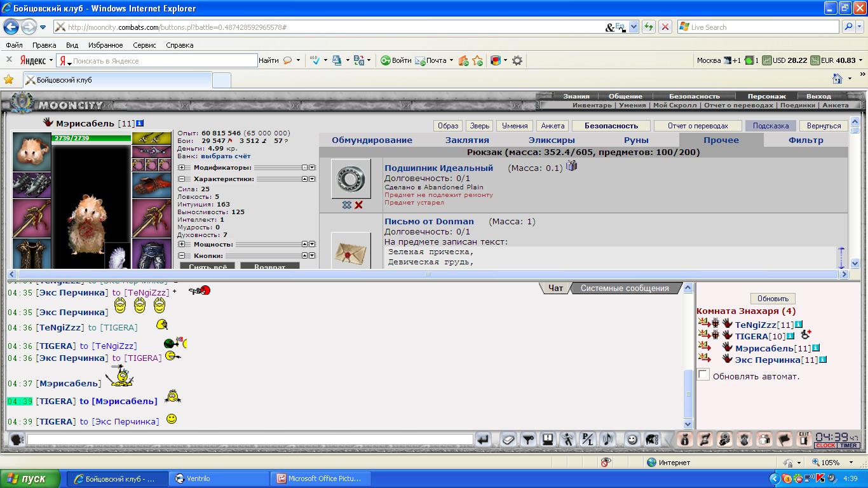The height and width of the screenshot is (488, 868).
Task: Switch to the Руны tab
Action: (636, 140)
